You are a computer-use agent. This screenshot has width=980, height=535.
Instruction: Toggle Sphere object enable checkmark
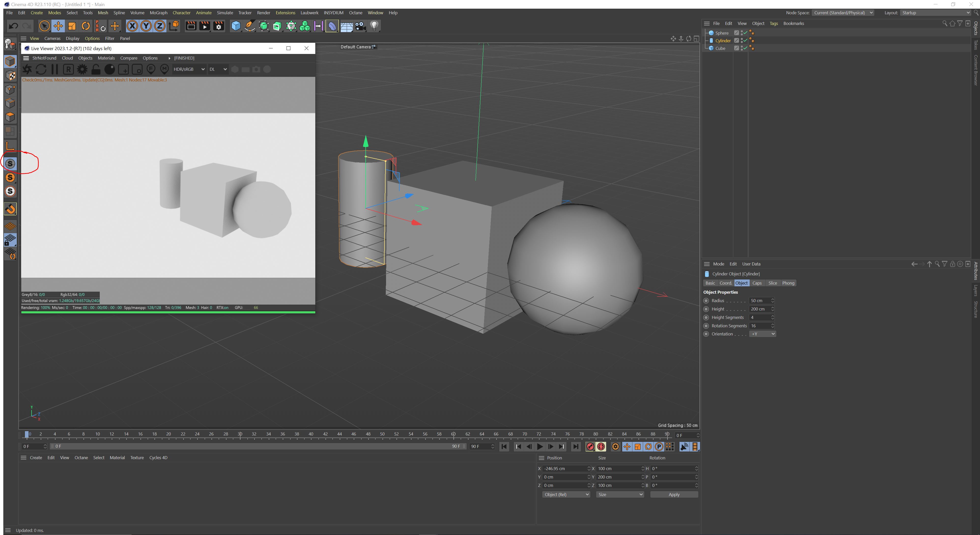[x=745, y=33]
